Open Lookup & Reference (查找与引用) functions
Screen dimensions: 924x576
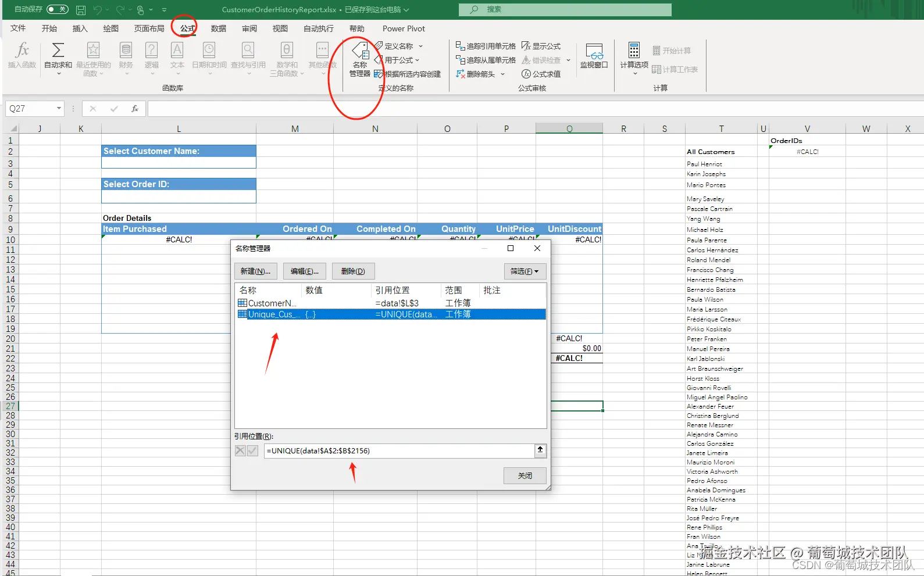coord(248,58)
